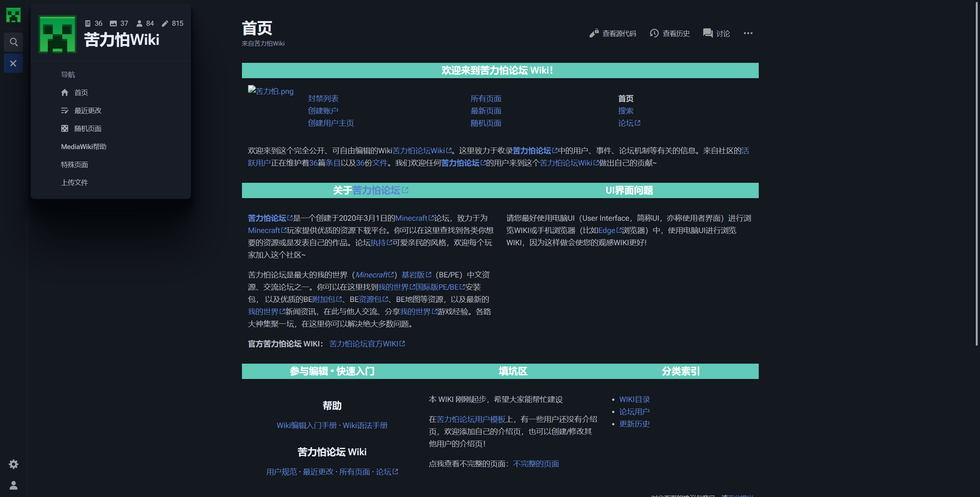Screen dimensions: 980x497
Task: Open 最近更改 in the navigation menu
Action: tap(81, 110)
